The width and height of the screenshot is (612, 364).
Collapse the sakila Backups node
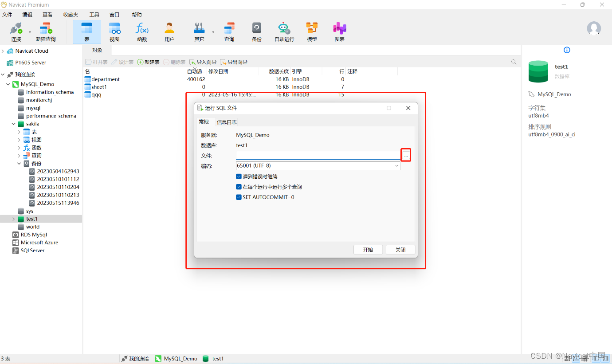point(19,164)
